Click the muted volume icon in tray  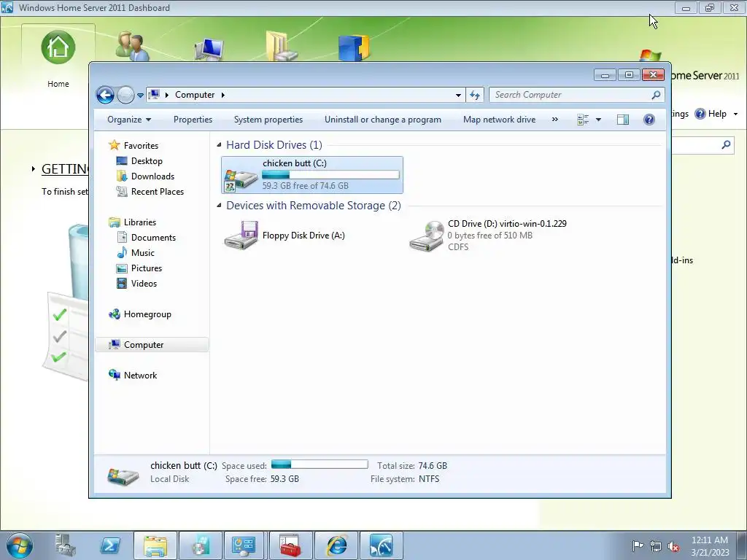(x=673, y=546)
